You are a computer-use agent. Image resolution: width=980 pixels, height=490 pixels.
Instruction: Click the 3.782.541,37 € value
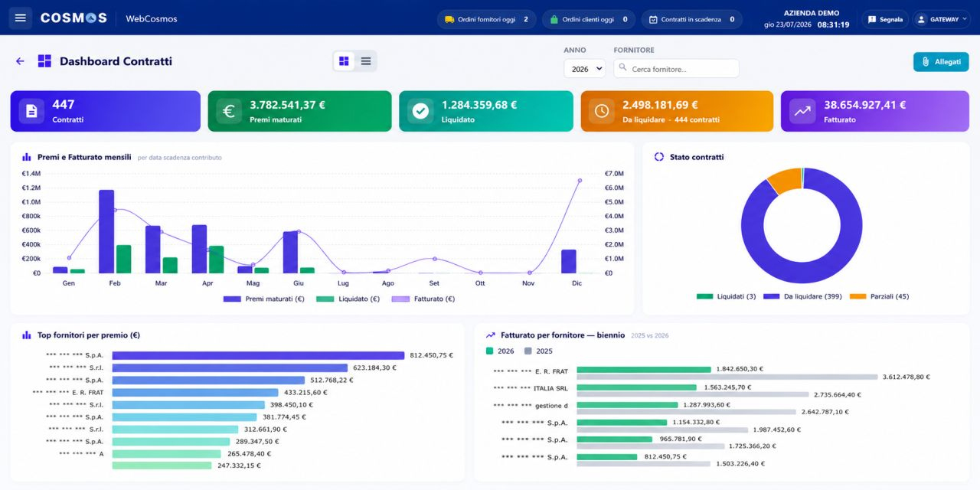(x=287, y=105)
